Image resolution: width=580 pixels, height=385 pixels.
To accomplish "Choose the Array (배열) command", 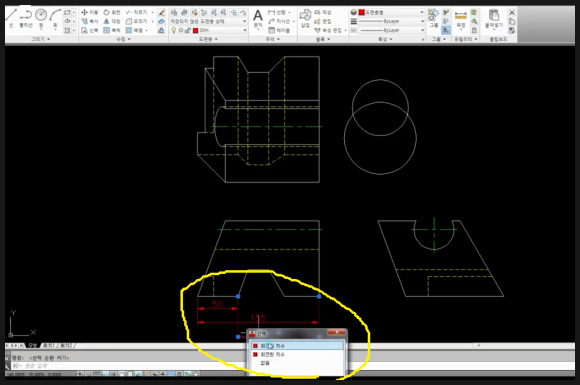I will [x=134, y=30].
